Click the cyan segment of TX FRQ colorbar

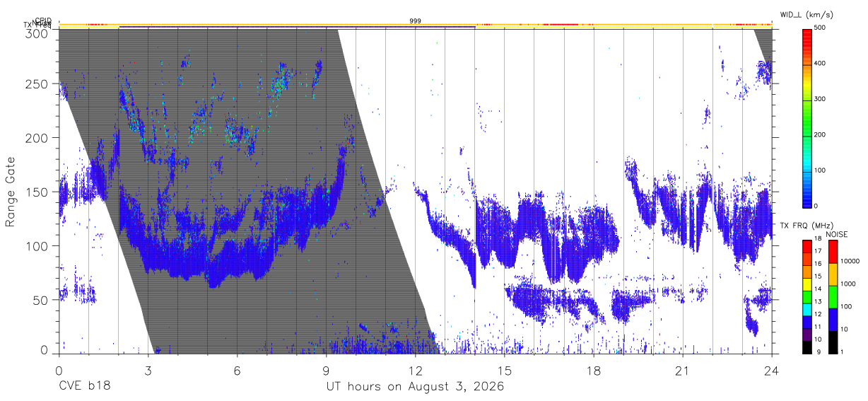(x=807, y=310)
